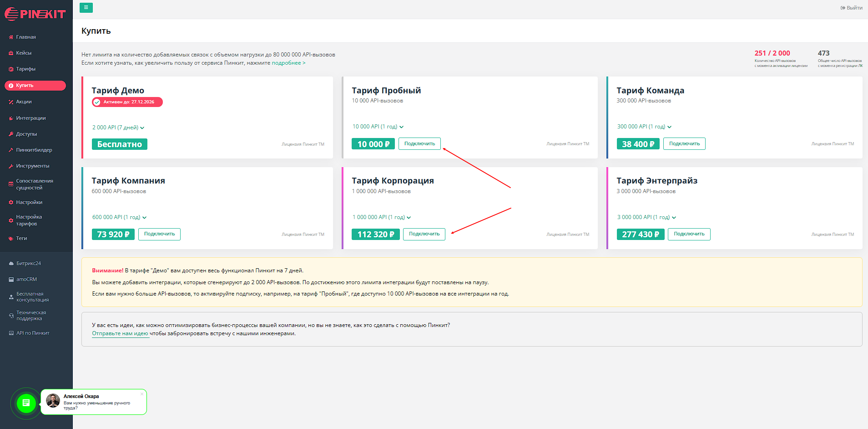Click the Отправьте нам идею link

click(x=120, y=334)
